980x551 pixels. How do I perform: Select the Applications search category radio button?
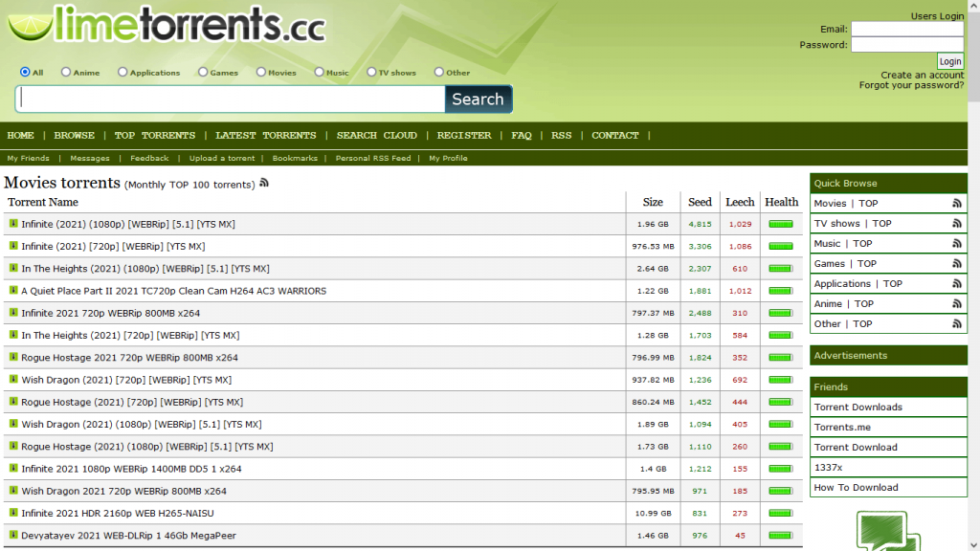(x=122, y=72)
